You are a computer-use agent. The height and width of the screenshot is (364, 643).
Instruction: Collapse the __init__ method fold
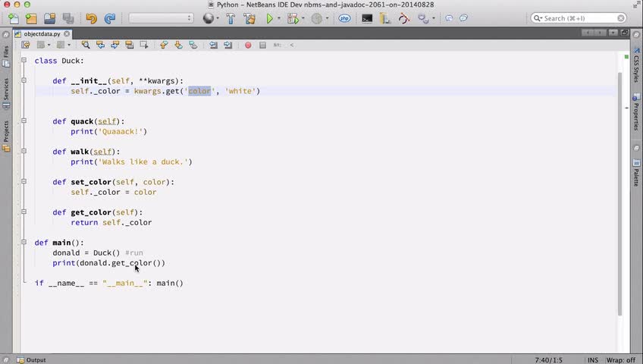24,80
